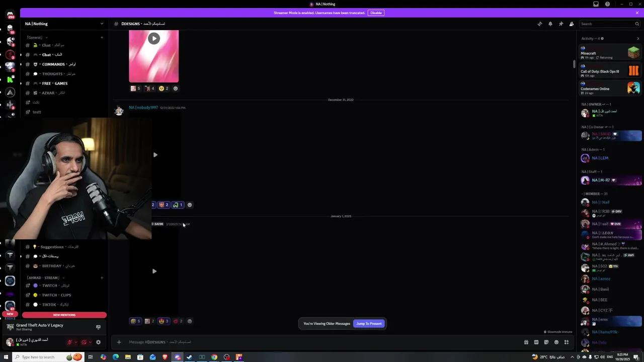Disable Streamer Mode from the banner
The image size is (644, 362).
coord(376,13)
